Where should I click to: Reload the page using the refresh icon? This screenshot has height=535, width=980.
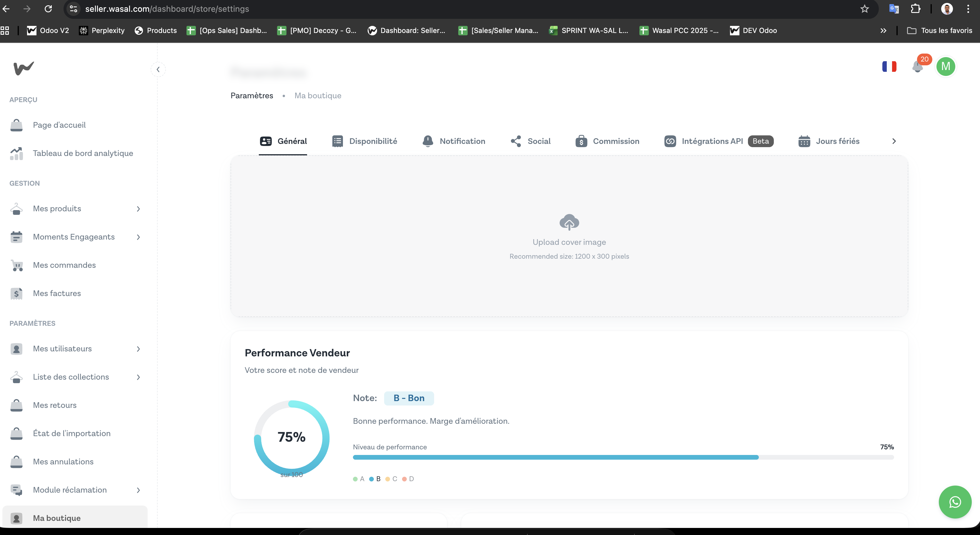point(48,9)
